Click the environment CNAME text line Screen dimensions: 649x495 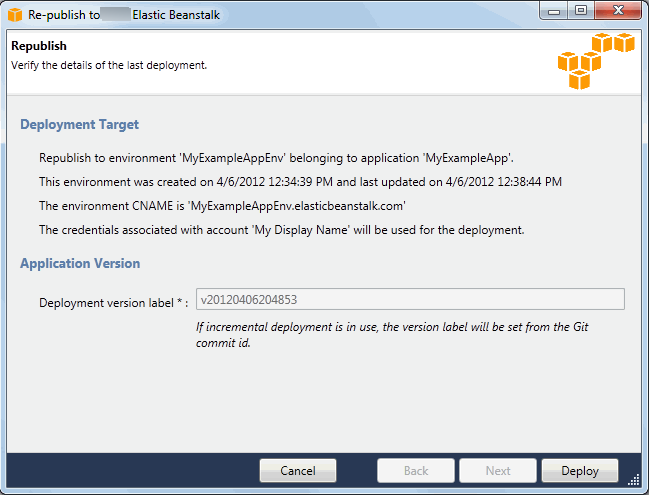coord(222,206)
